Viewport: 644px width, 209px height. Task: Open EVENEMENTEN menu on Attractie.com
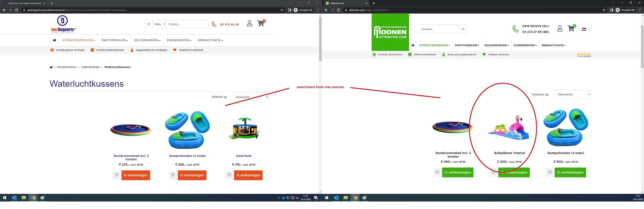[x=525, y=45]
